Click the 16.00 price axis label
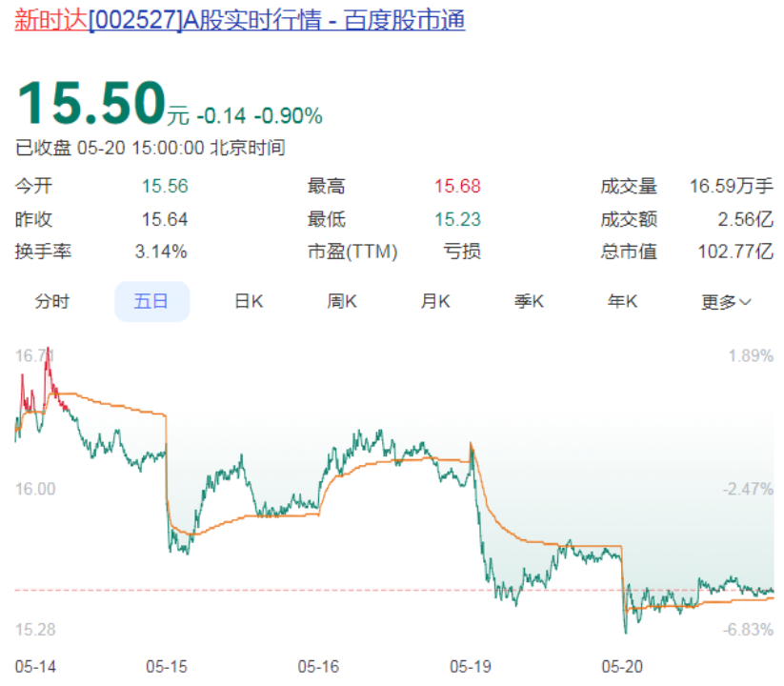 click(35, 489)
